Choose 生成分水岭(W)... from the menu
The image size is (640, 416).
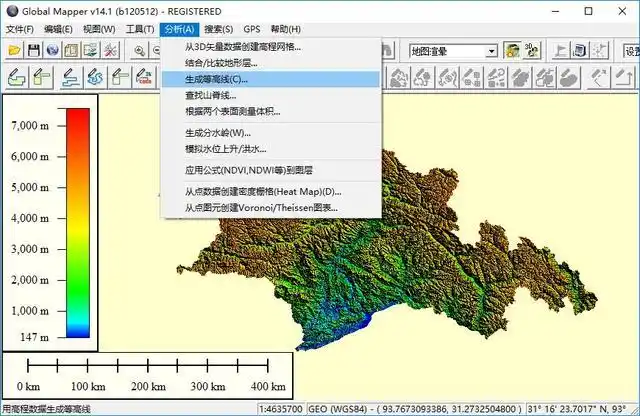pyautogui.click(x=217, y=132)
